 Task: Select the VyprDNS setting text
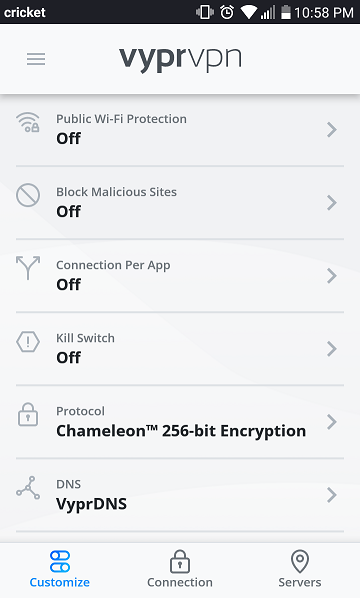pyautogui.click(x=92, y=504)
